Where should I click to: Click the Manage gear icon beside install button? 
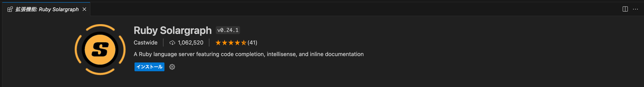[x=172, y=67]
